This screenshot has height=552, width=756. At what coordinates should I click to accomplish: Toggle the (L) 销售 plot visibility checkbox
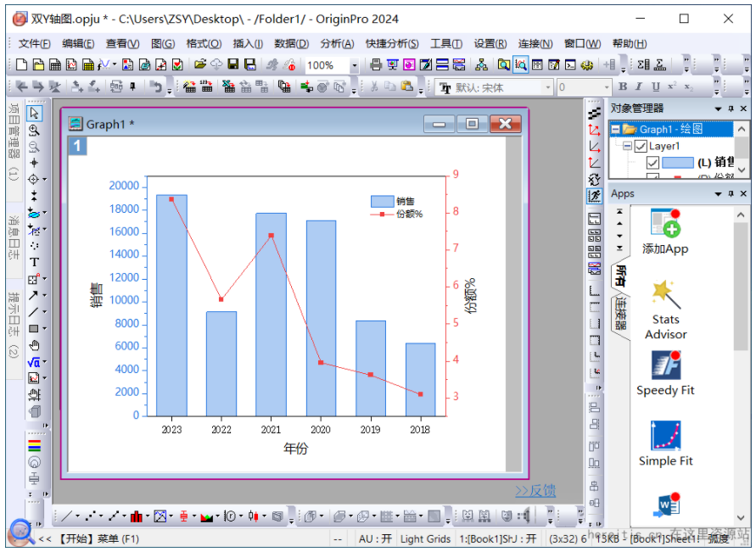[x=652, y=163]
